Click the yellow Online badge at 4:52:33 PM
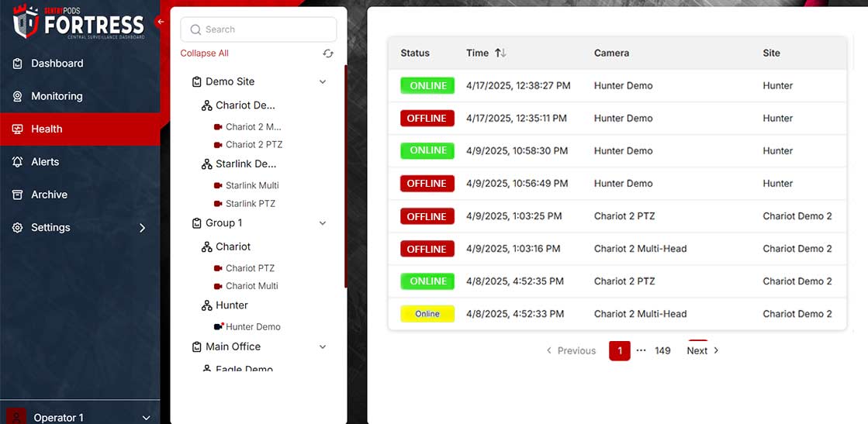 427,314
